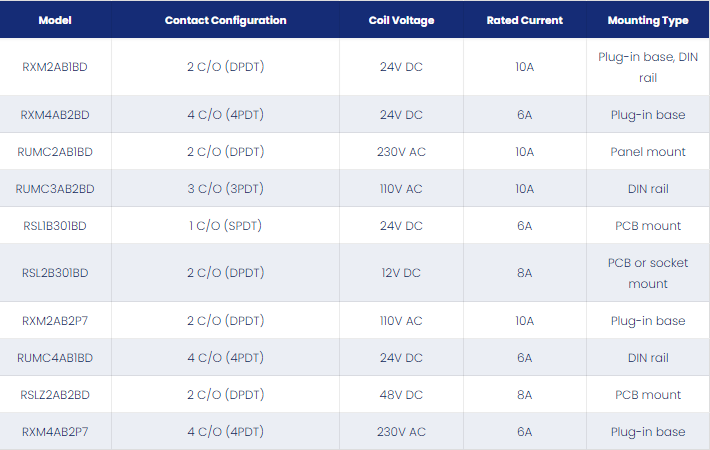This screenshot has width=710, height=450.
Task: Click the Rated Current header
Action: coord(524,20)
